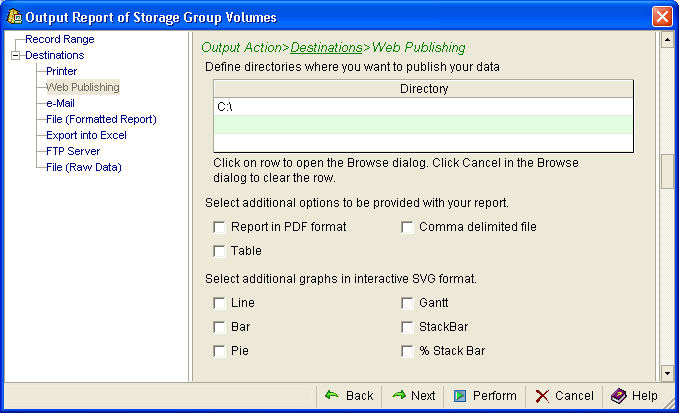Click the Help button label
679x413 pixels.
(644, 396)
